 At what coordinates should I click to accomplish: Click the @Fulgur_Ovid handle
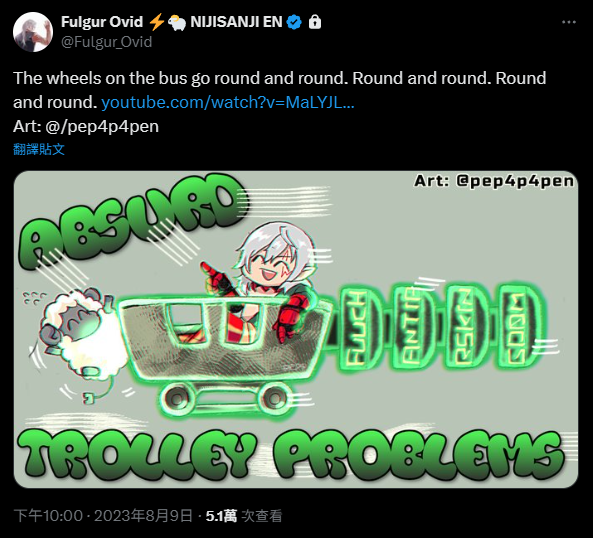point(107,42)
